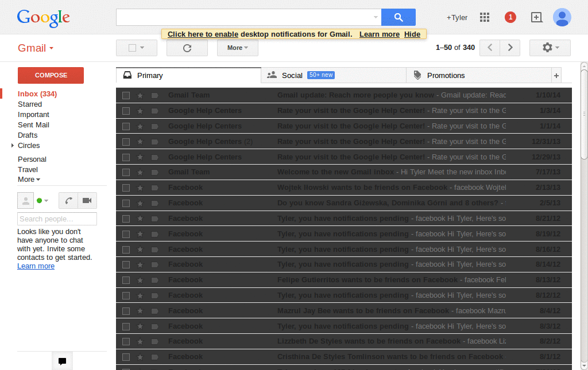588x370 pixels.
Task: Check the Google Help Centers 1/3/14 checkbox
Action: (x=126, y=111)
